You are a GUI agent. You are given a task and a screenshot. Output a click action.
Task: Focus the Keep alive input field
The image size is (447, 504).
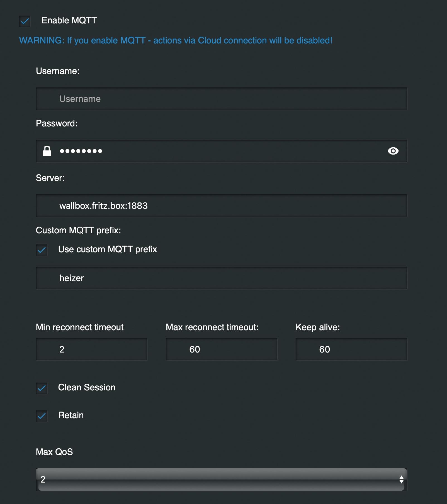(x=351, y=349)
